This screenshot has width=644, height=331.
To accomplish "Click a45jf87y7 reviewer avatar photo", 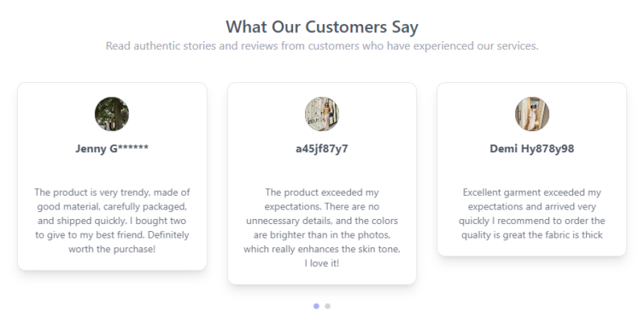I will [322, 114].
